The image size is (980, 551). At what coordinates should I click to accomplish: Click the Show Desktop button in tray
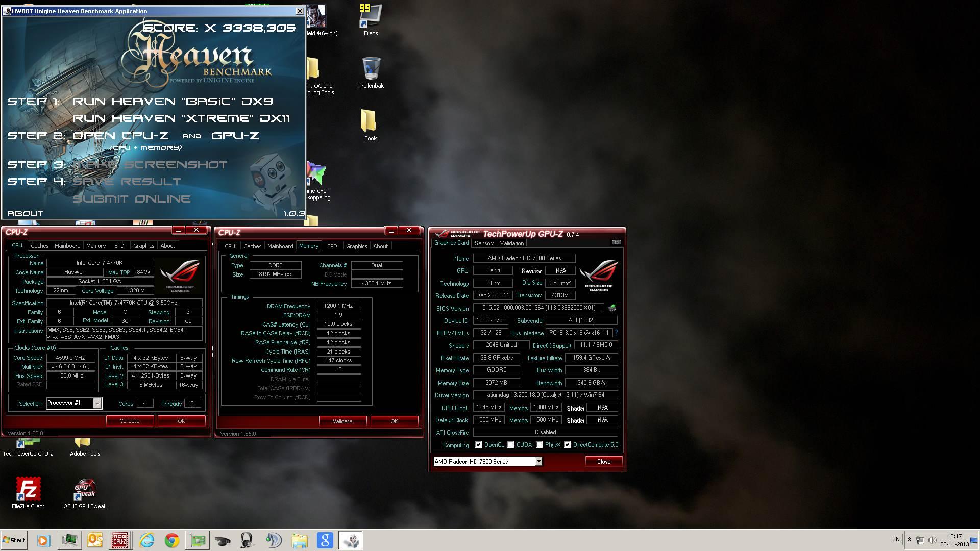tap(974, 540)
